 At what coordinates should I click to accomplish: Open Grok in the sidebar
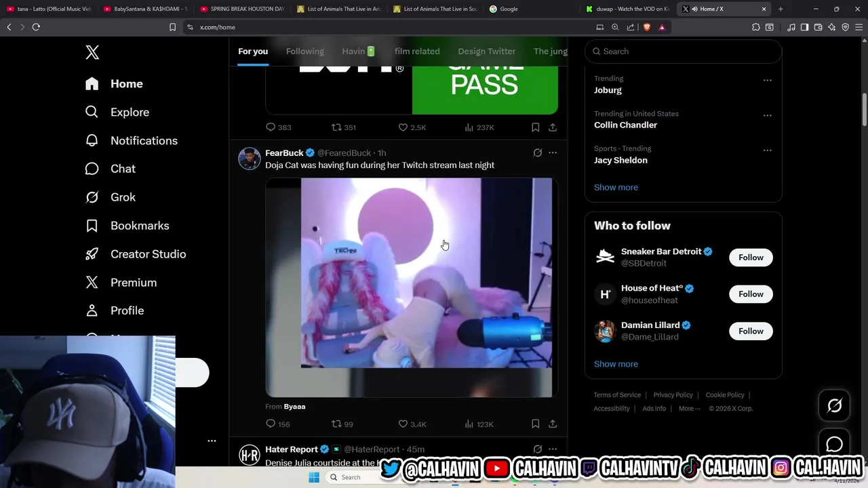click(x=110, y=197)
